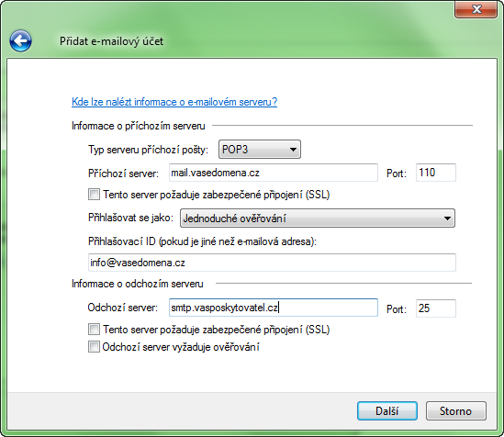Image resolution: width=504 pixels, height=437 pixels.
Task: Open the help link about e-mail server information
Action: (x=174, y=102)
